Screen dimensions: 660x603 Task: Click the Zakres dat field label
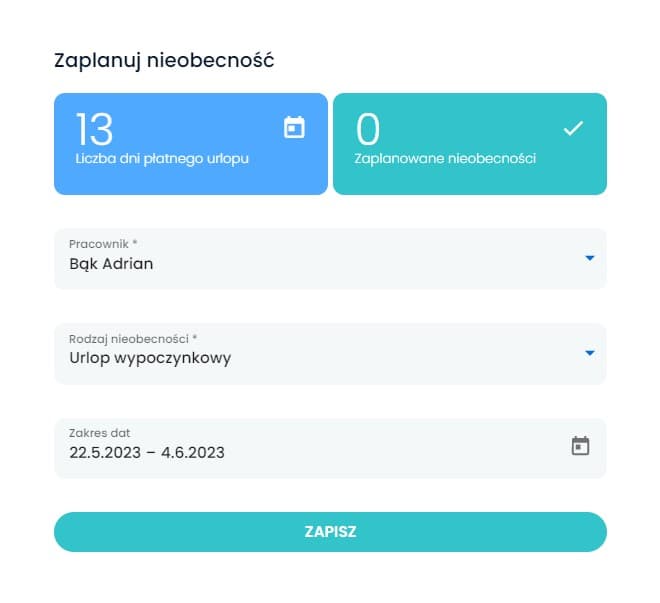point(99,433)
